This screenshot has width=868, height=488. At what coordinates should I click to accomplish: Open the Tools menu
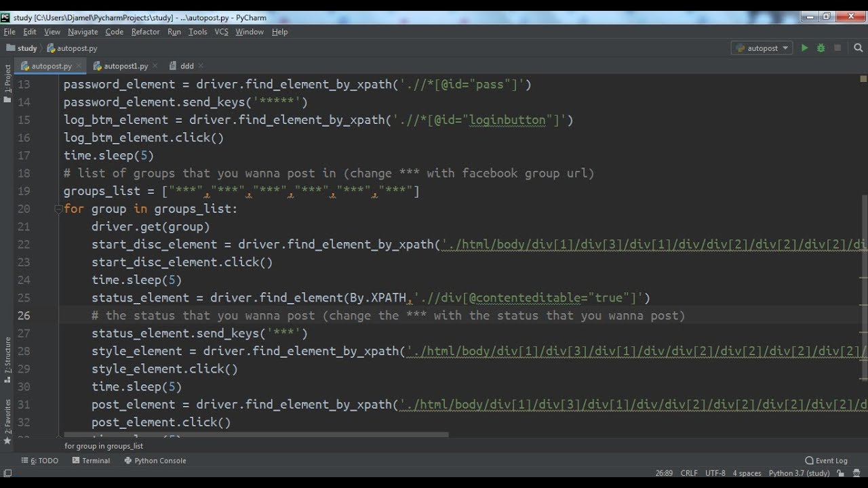click(198, 32)
